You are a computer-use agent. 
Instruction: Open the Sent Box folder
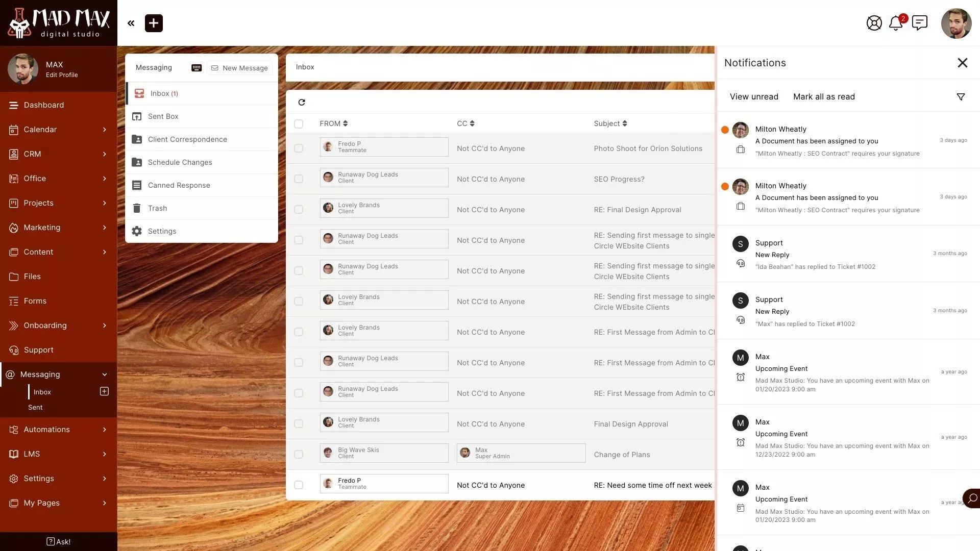pos(163,116)
